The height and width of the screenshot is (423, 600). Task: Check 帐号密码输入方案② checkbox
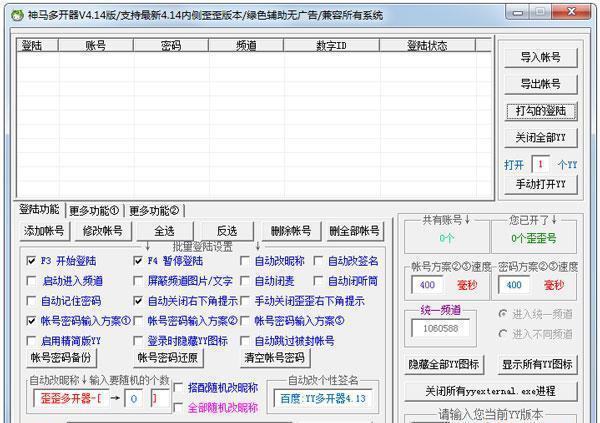pyautogui.click(x=138, y=321)
